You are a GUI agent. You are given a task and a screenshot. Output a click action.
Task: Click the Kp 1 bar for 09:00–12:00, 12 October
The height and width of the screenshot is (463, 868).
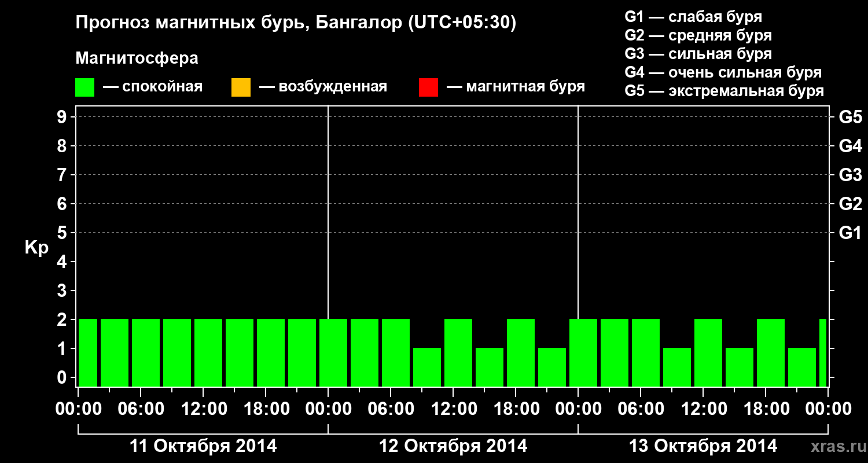[x=427, y=367]
